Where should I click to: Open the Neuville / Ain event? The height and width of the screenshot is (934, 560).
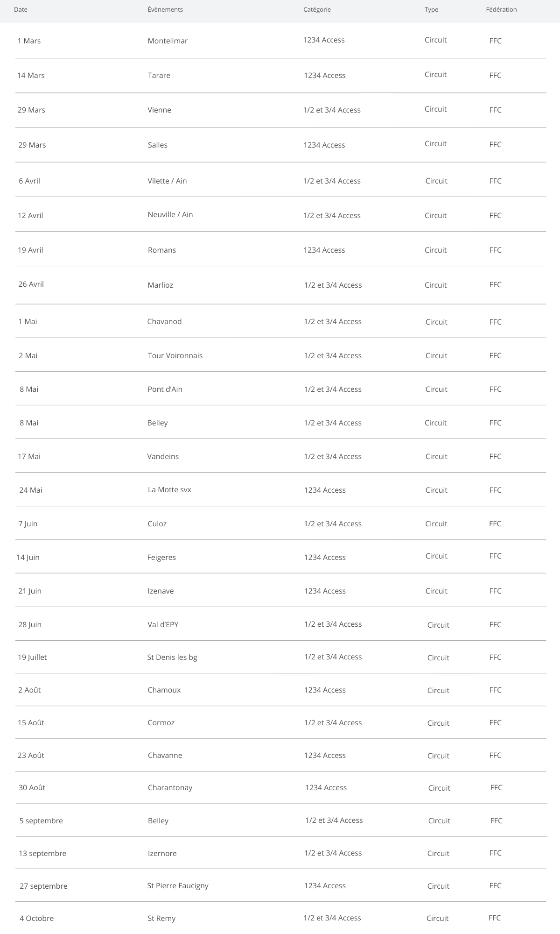pyautogui.click(x=170, y=214)
